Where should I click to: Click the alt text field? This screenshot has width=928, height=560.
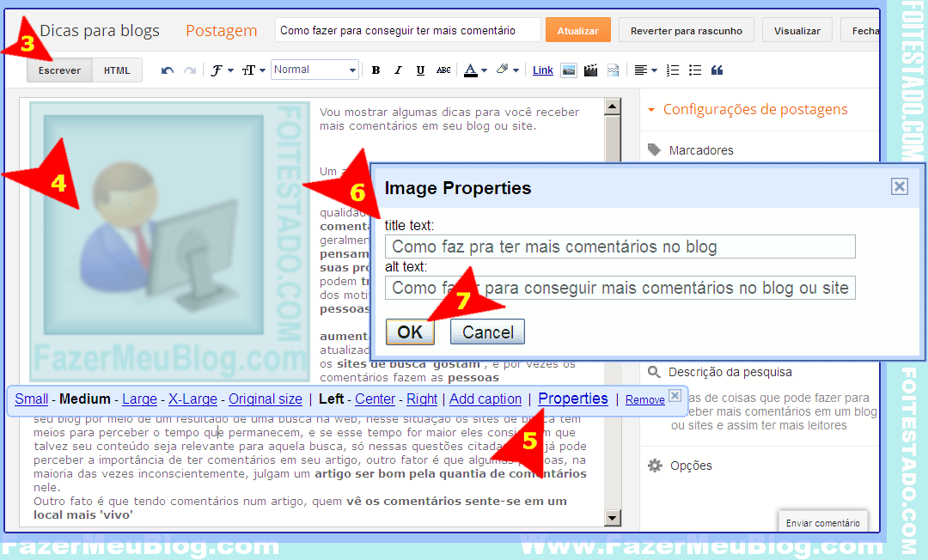[x=620, y=288]
